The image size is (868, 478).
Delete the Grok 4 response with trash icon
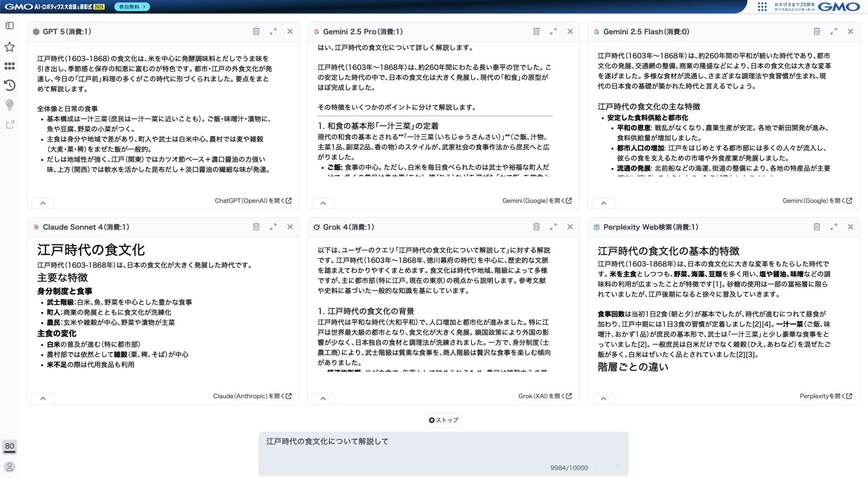tap(536, 226)
